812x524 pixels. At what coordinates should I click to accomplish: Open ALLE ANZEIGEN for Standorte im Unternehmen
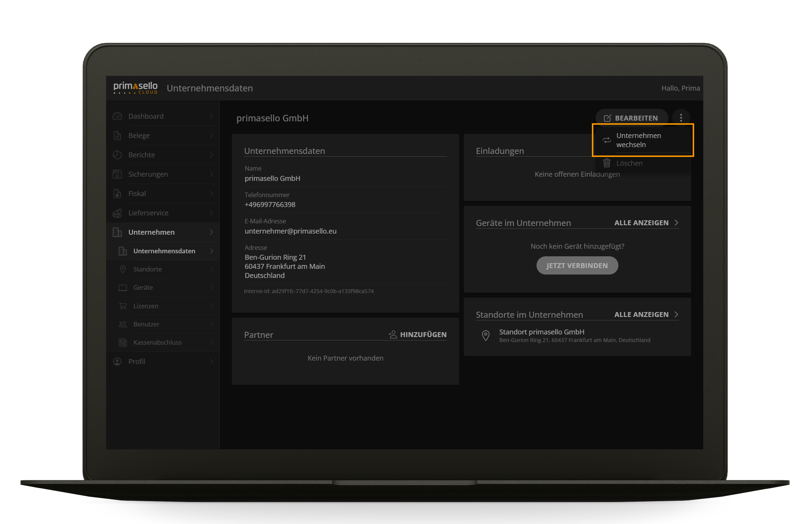[x=641, y=314]
